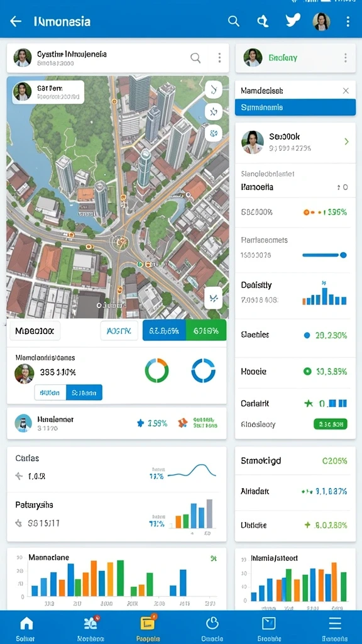The width and height of the screenshot is (362, 644).
Task: Click the bottom-right floating button on the map
Action: [x=214, y=298]
